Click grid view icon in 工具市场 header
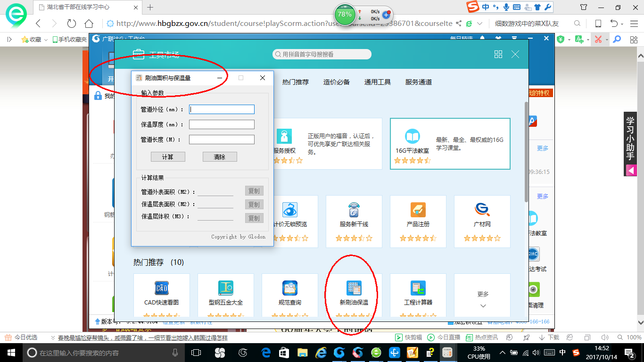Screen dimensions: 644x362 pos(498,54)
